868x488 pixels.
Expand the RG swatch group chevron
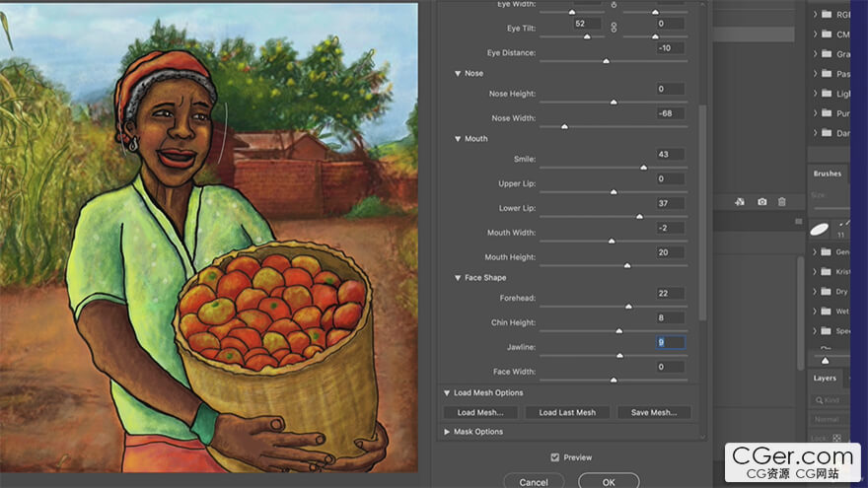coord(815,15)
